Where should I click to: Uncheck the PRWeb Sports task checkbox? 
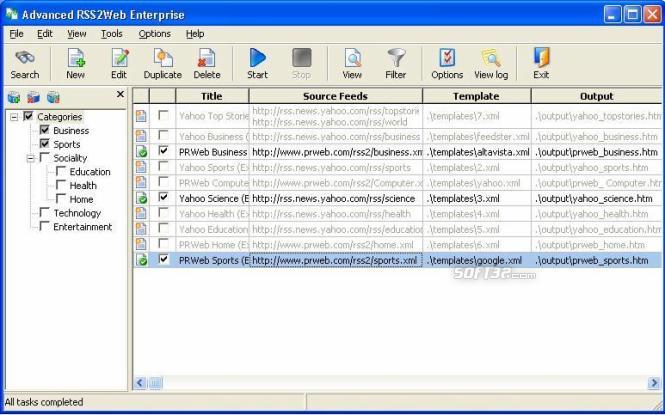(x=163, y=259)
